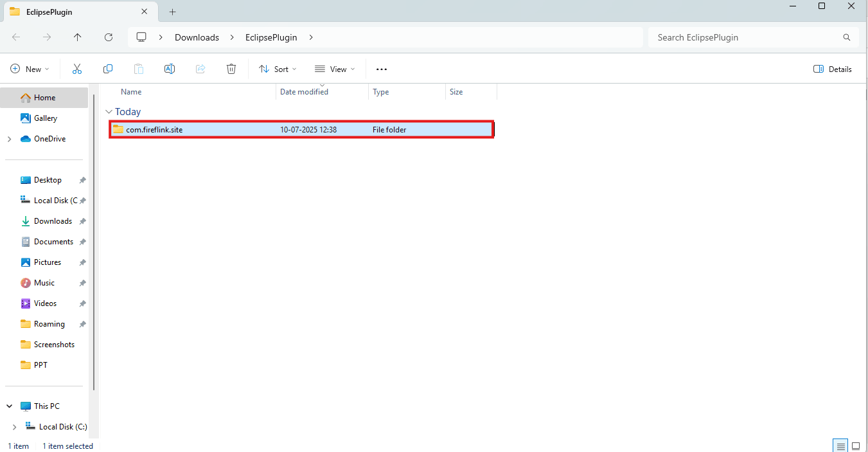Open the View dropdown
The height and width of the screenshot is (452, 868).
335,69
